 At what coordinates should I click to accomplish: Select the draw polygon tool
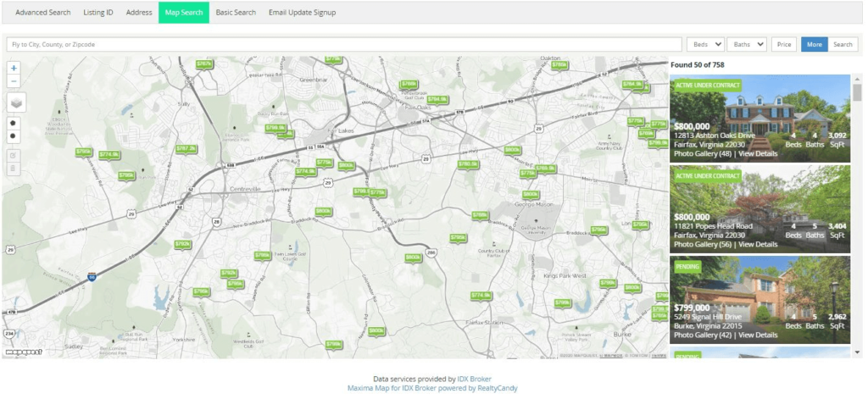[x=14, y=122]
